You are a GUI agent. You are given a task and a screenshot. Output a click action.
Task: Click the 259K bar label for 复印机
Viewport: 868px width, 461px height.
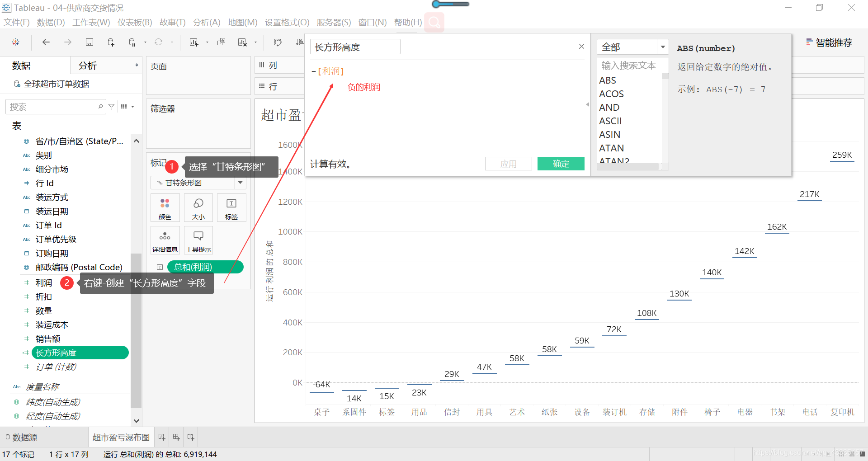click(x=842, y=155)
